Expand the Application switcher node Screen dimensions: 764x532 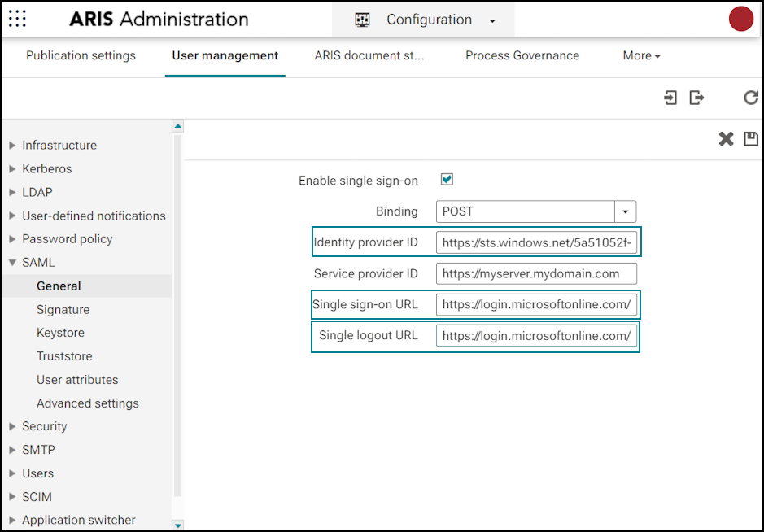13,520
